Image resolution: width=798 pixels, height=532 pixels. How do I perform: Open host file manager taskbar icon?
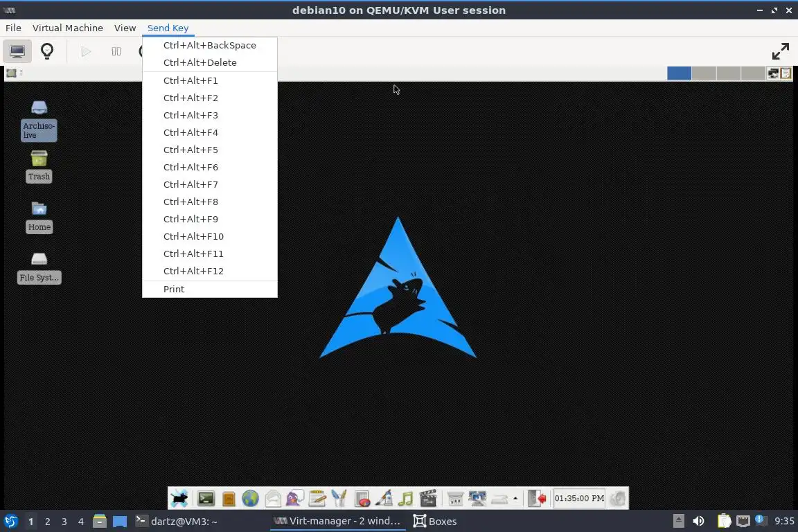100,522
